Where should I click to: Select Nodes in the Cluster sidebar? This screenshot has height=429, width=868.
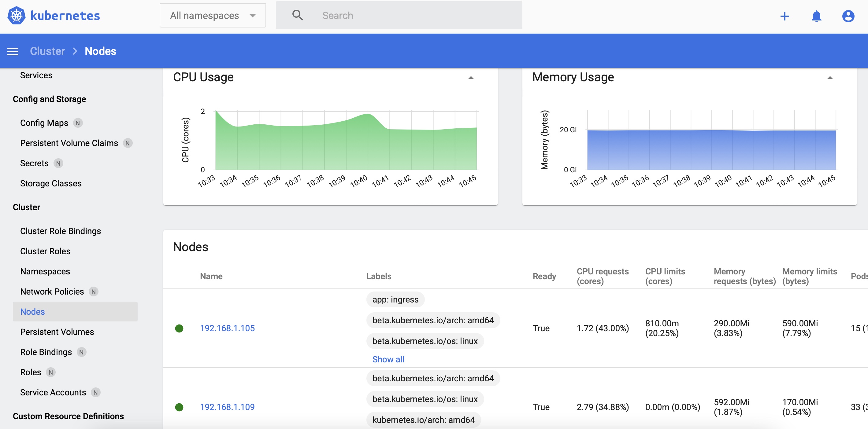[32, 311]
